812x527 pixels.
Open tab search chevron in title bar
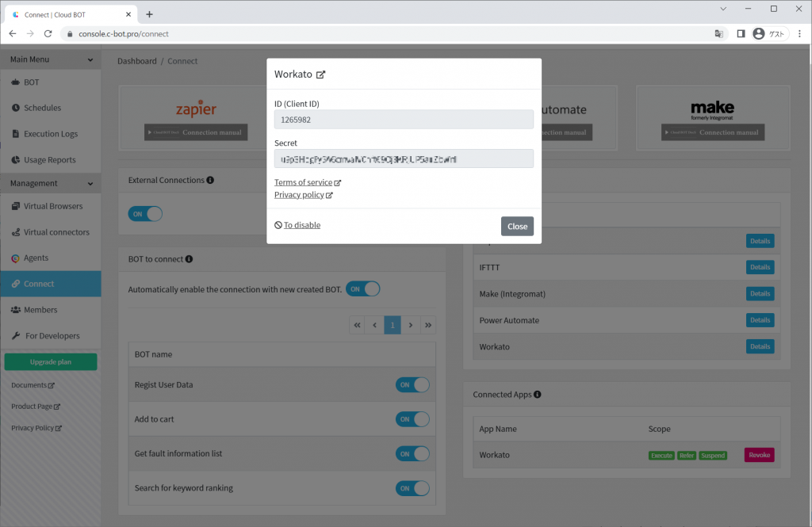pyautogui.click(x=723, y=9)
